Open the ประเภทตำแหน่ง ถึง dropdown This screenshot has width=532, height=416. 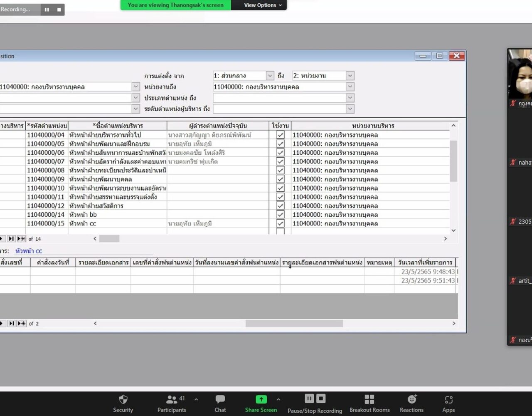[x=350, y=98]
